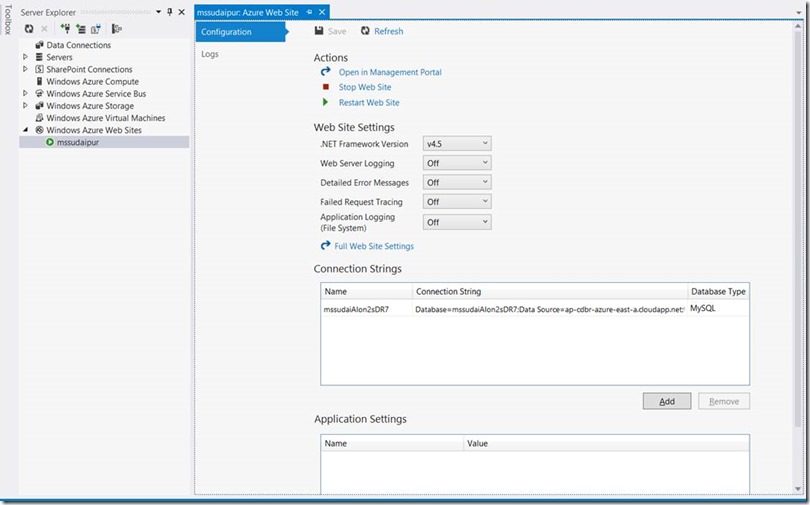This screenshot has width=810, height=505.
Task: Open Full Web Site Settings link
Action: [374, 246]
